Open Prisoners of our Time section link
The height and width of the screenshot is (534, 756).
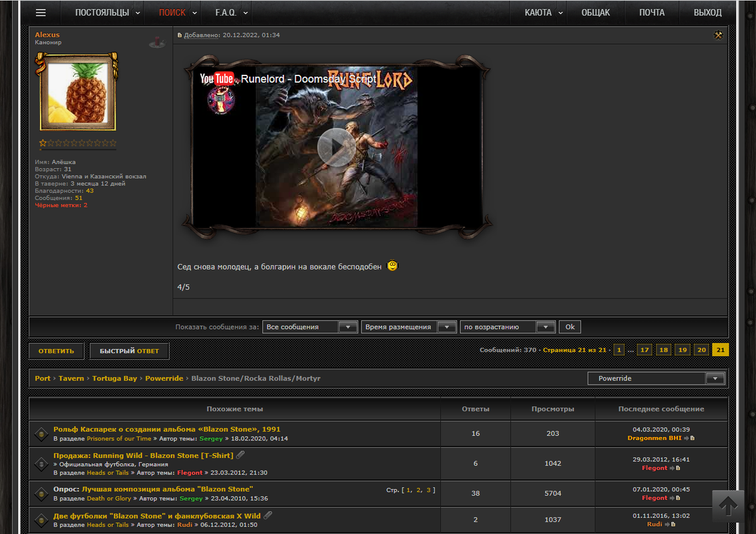[x=119, y=439]
